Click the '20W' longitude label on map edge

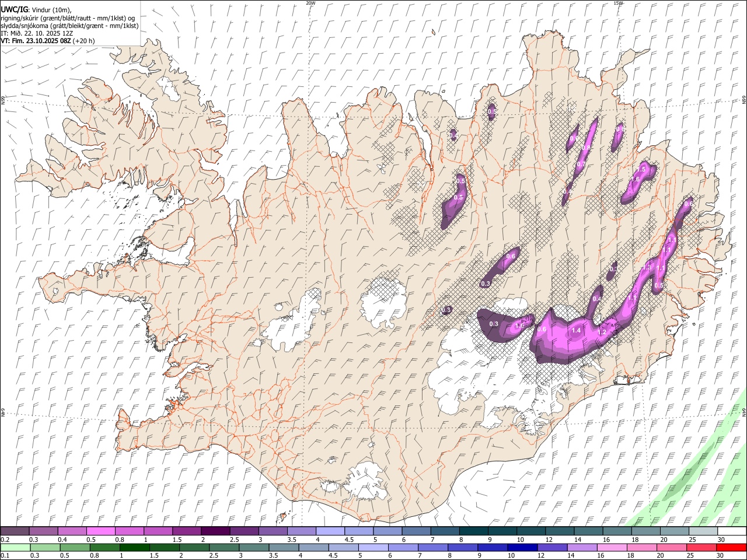(311, 3)
